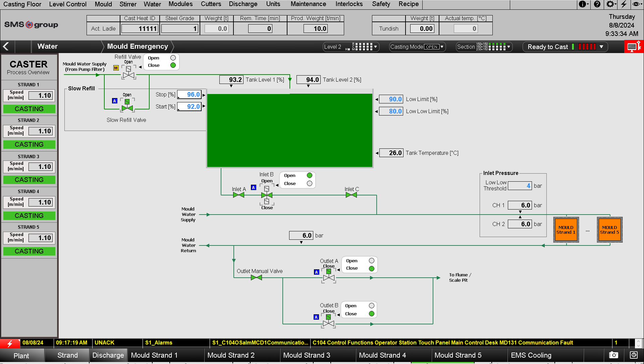The image size is (644, 364).
Task: Select Close for Inlet B valve
Action: (x=310, y=183)
